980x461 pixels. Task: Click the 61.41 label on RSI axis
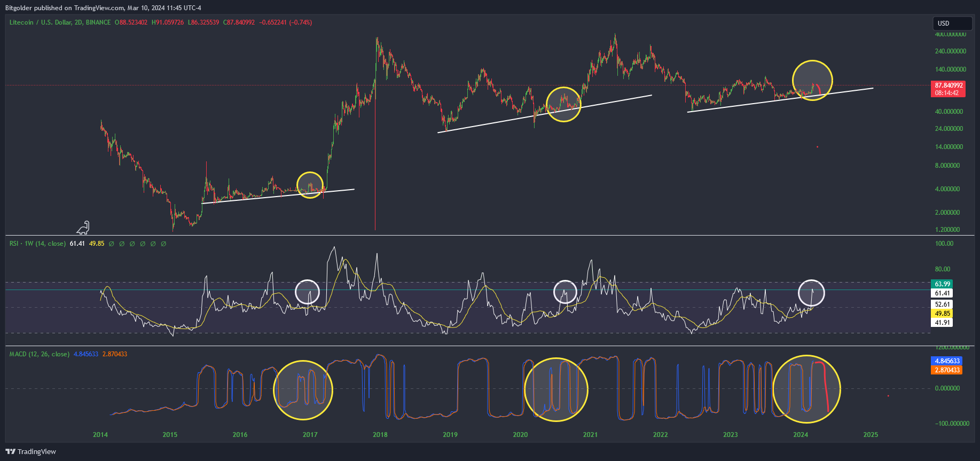942,293
